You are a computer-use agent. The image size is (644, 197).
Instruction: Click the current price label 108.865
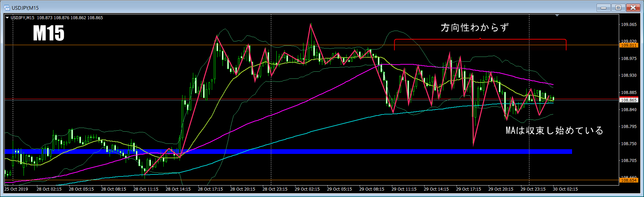pos(629,100)
